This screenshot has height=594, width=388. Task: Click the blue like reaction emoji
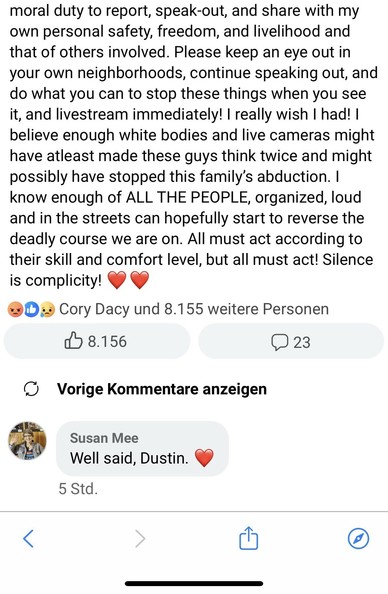pos(31,310)
